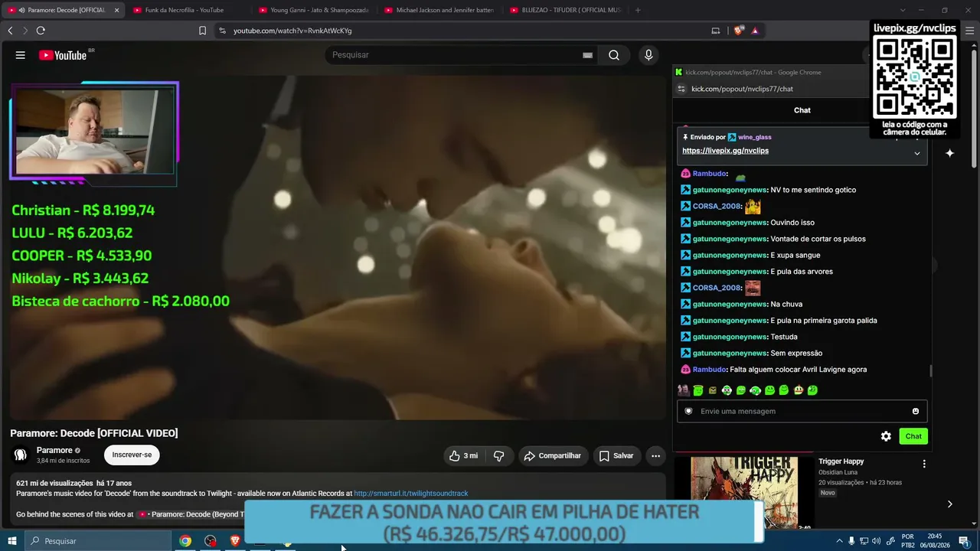Switch to BLUEZAO - TIFUDER tab
This screenshot has width=980, height=551.
click(565, 10)
